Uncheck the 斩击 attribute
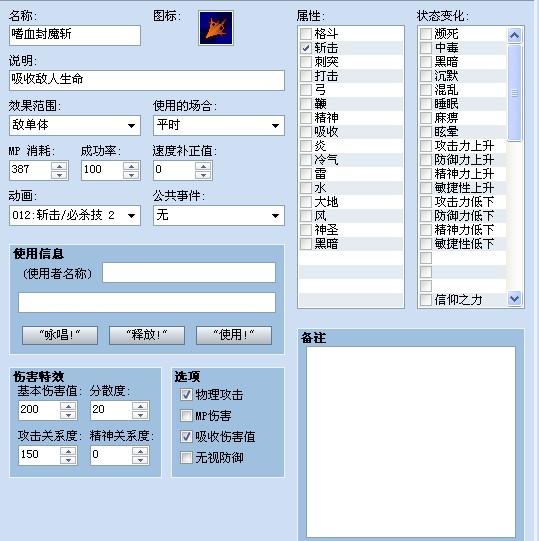The height and width of the screenshot is (541, 539). pyautogui.click(x=306, y=48)
